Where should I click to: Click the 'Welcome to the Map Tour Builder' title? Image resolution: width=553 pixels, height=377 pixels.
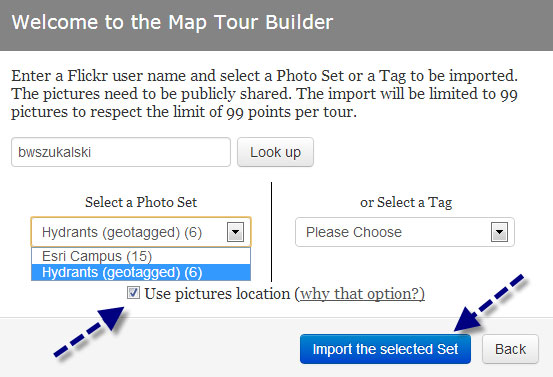tap(172, 22)
